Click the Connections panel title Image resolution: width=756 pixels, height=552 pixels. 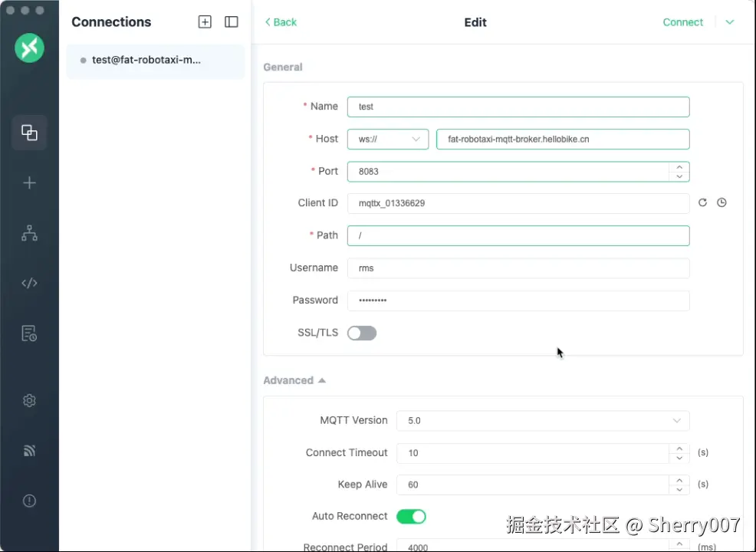(111, 21)
